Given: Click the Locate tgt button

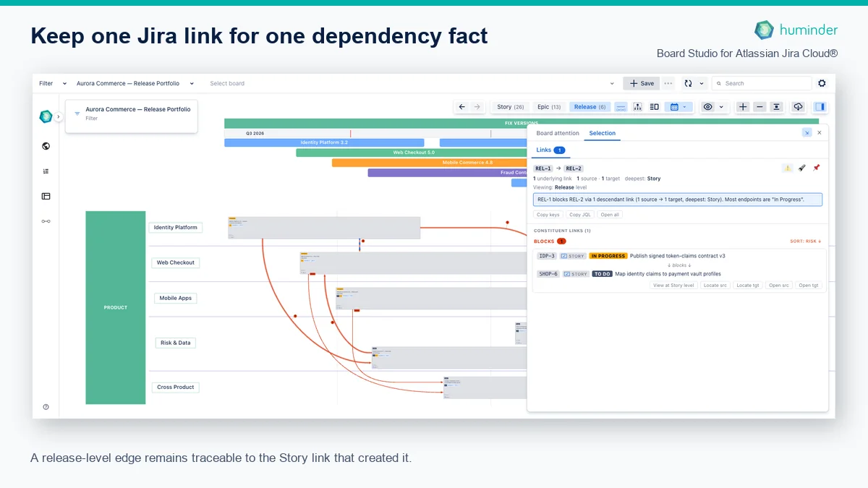Looking at the screenshot, I should coord(748,286).
